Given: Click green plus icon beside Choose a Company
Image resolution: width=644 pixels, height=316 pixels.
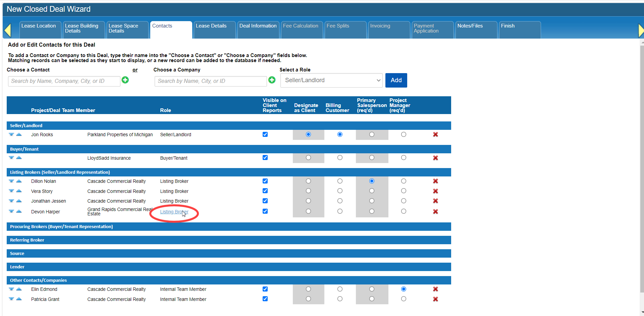Looking at the screenshot, I should click(x=272, y=80).
